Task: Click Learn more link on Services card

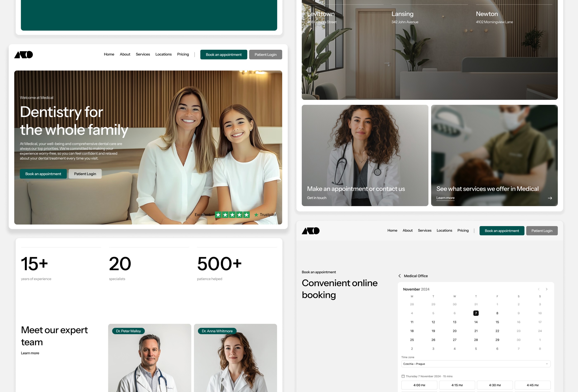Action: (445, 198)
